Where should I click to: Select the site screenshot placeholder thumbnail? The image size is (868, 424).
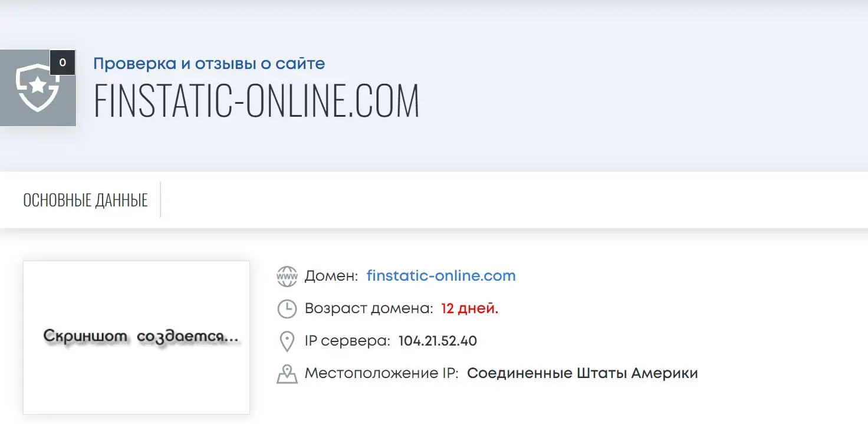pyautogui.click(x=136, y=337)
